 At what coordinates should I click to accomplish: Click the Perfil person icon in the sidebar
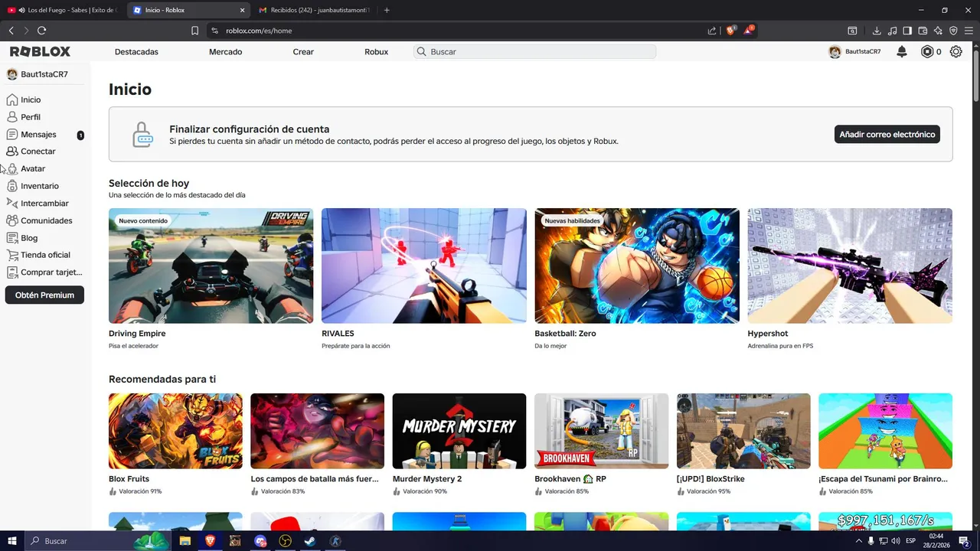click(11, 117)
